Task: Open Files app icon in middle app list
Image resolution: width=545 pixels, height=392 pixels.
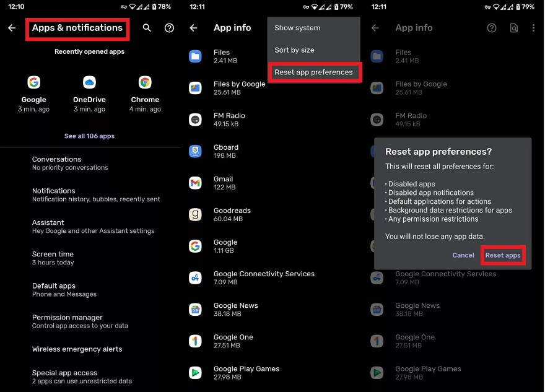Action: click(x=195, y=56)
